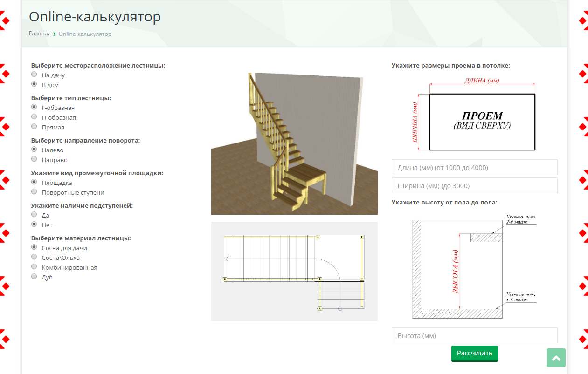Click 'Online-калькулятор' breadcrumb text
588x374 pixels.
[85, 34]
